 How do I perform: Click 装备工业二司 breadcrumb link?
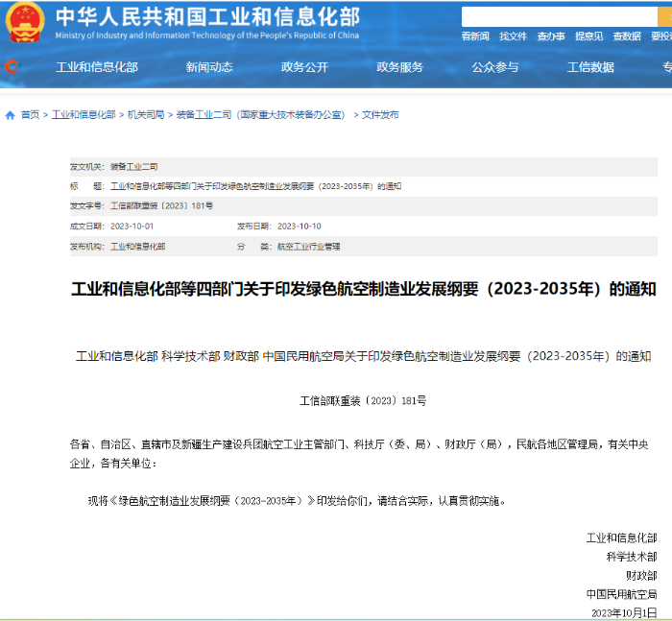pos(260,115)
